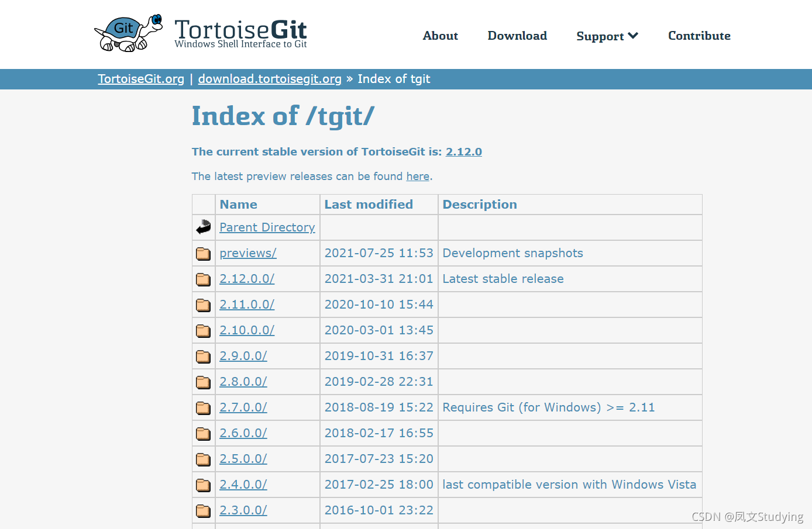Click the folder icon next to 2.9.0.0/
The height and width of the screenshot is (529, 812).
pyautogui.click(x=203, y=356)
